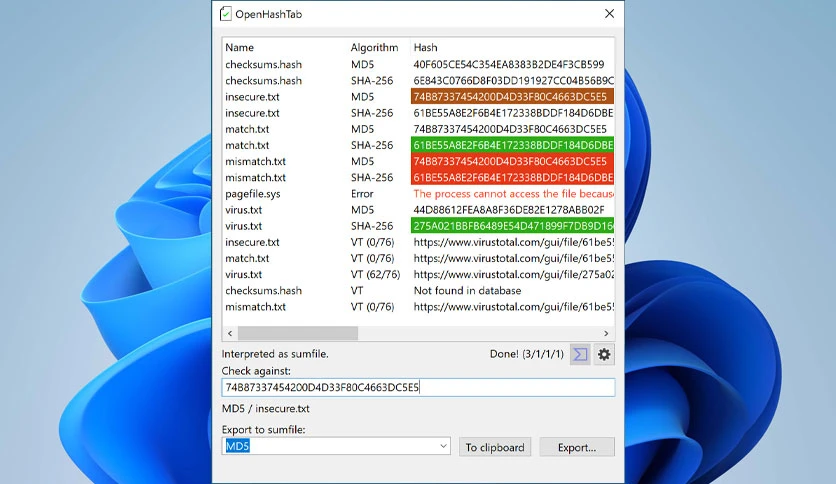
Task: Click the VT (62/76) algorithm cell
Action: point(375,275)
